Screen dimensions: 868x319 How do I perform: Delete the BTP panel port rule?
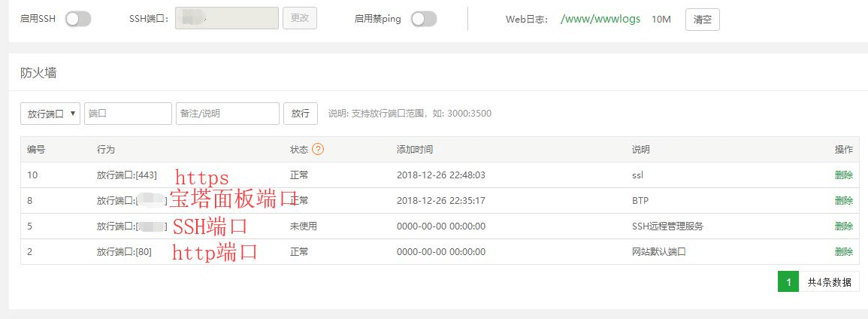point(843,201)
